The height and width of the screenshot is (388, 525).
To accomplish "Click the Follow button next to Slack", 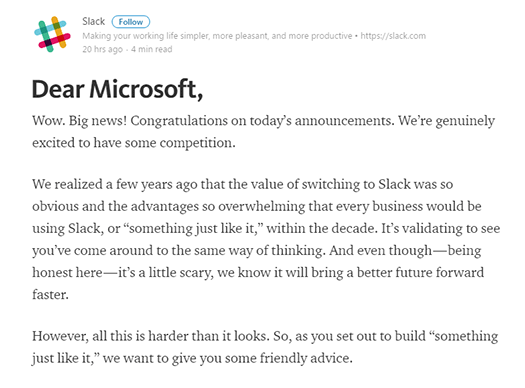I will (x=131, y=22).
